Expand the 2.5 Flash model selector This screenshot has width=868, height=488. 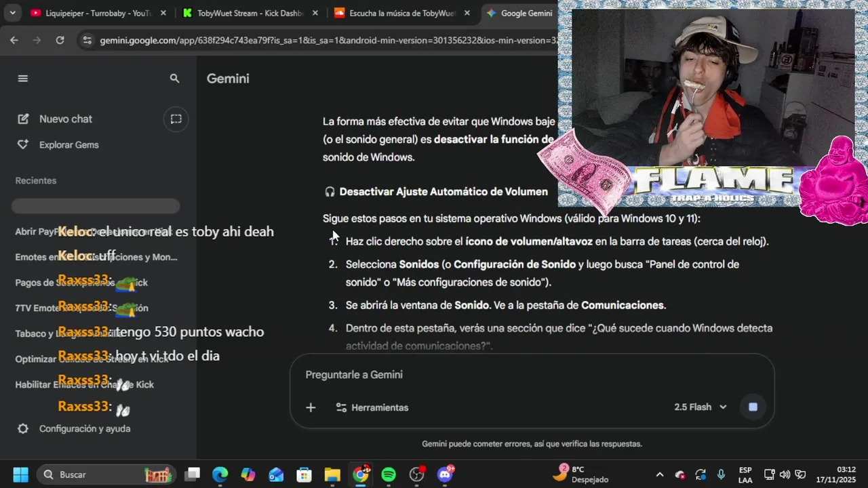(x=701, y=407)
